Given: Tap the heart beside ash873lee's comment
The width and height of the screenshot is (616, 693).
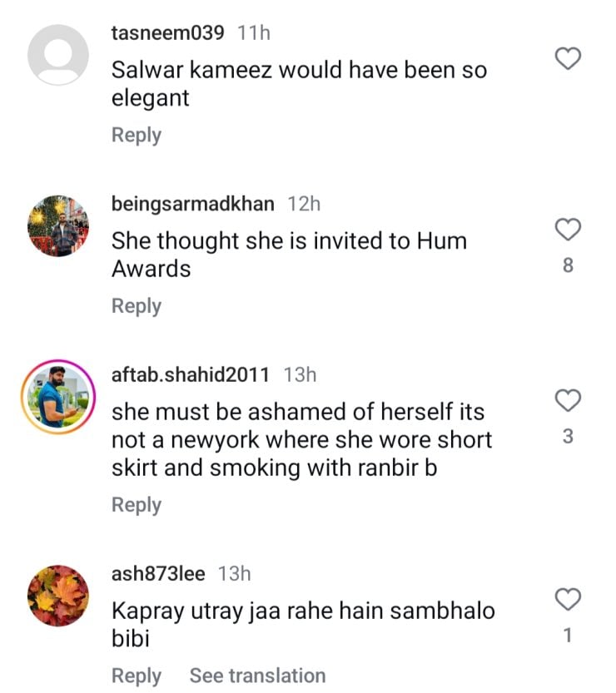Looking at the screenshot, I should pos(568,599).
